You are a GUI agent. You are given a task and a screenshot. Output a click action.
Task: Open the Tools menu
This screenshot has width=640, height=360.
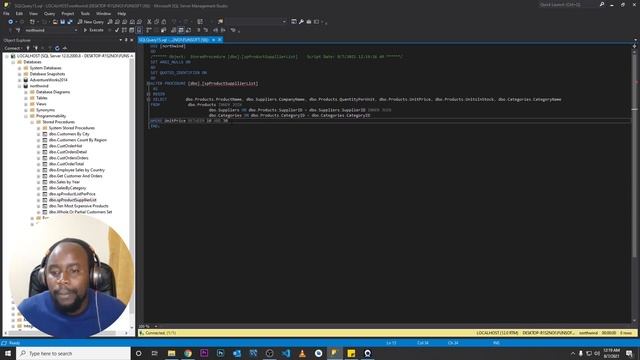[x=85, y=13]
